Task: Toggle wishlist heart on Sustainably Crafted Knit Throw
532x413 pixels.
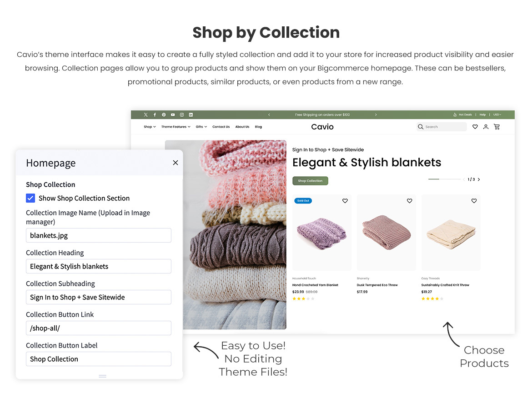Action: coord(474,201)
